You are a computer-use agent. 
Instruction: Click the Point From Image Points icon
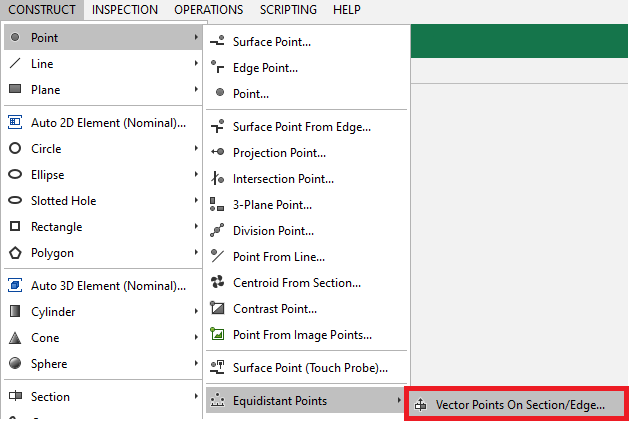(218, 335)
